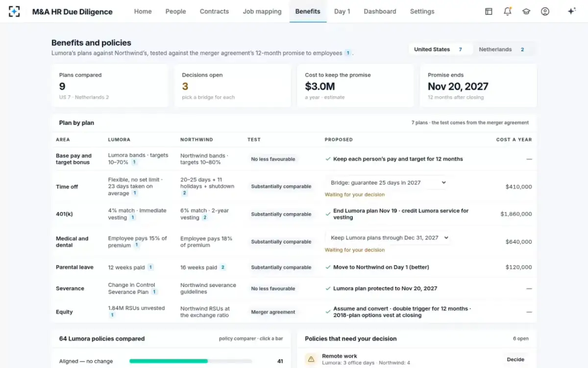Click the $1,860,000 cost in 401(k) row
588x368 pixels.
[x=516, y=214]
